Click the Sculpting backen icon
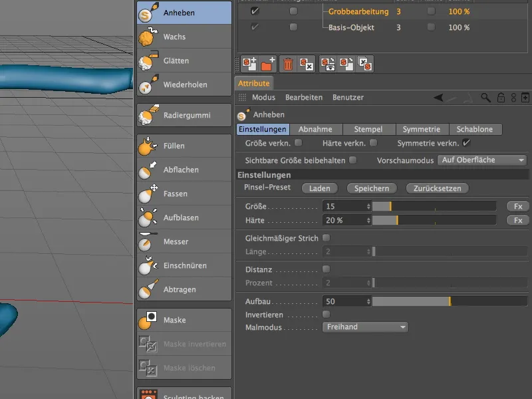Screen dimensions: 532x399 pos(148,394)
